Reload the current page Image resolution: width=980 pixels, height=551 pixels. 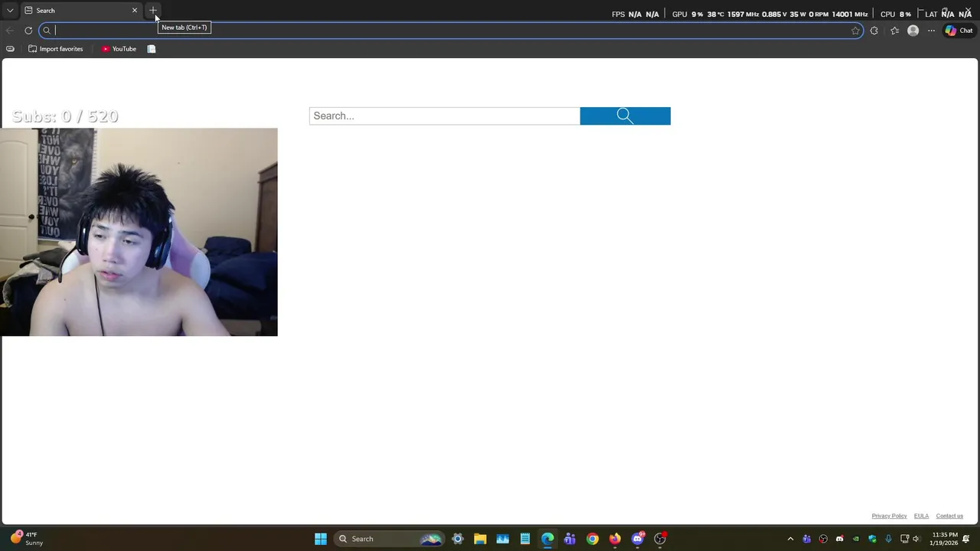point(28,31)
